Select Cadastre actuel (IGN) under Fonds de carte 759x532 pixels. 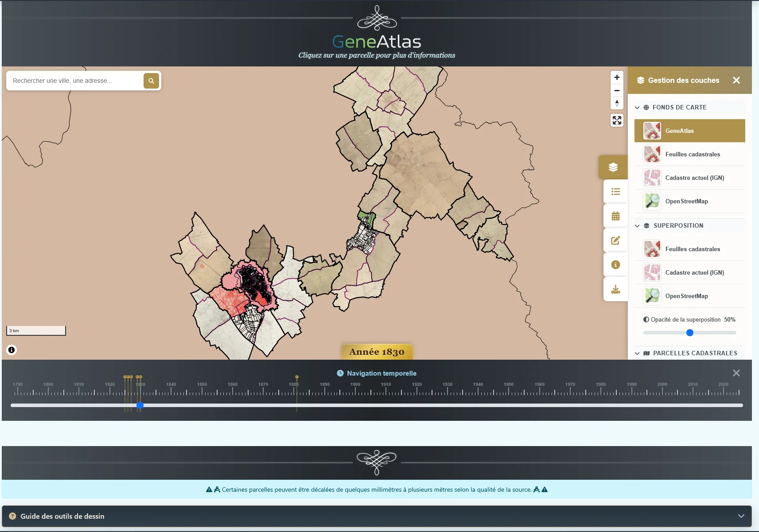690,178
